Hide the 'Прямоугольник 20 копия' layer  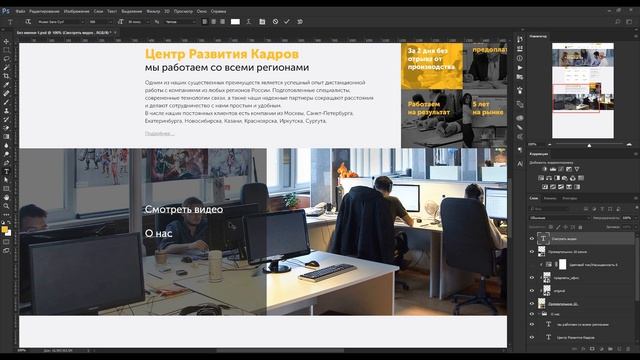click(x=532, y=252)
